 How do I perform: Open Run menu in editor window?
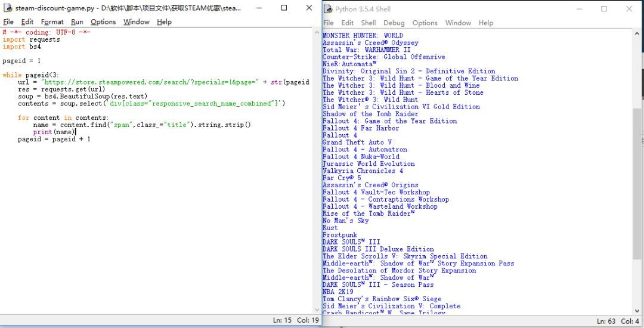[x=77, y=21]
